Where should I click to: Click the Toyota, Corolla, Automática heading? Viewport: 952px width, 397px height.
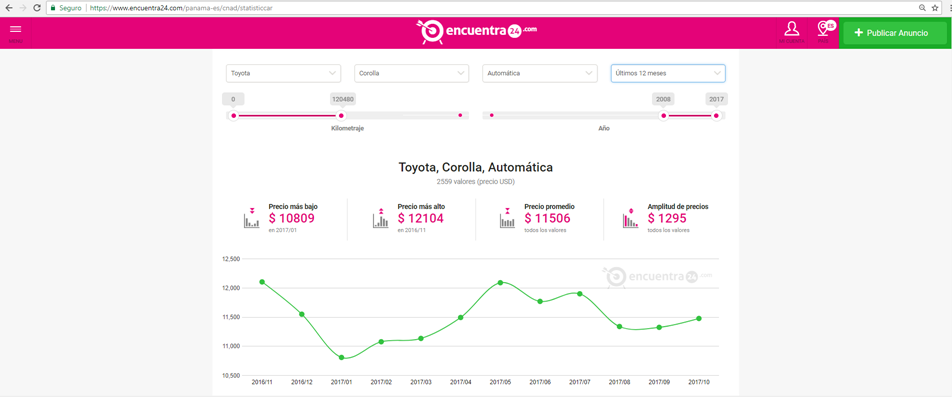click(x=476, y=167)
